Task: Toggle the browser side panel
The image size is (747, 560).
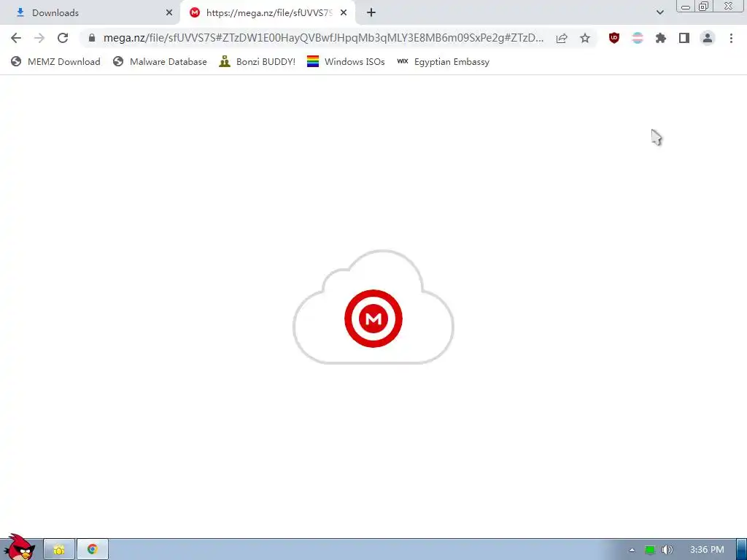Action: pos(684,38)
